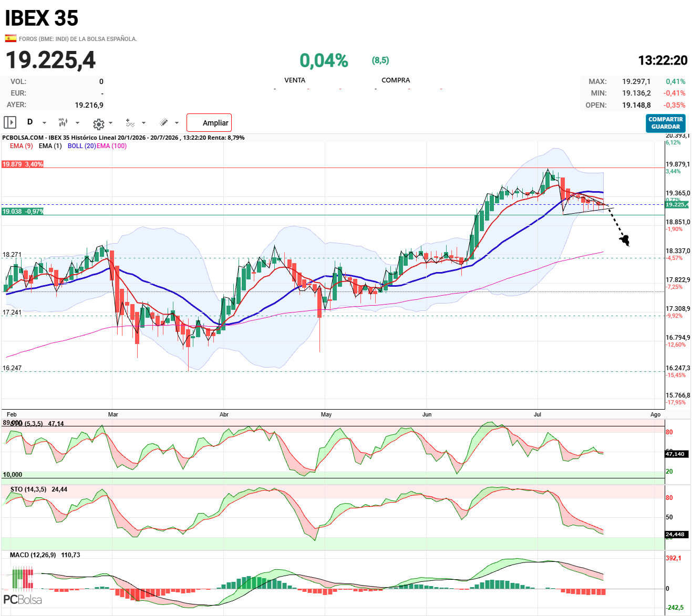Viewport: 692px width, 616px height.
Task: Expand the indicators dropdown arrow
Action: pyautogui.click(x=143, y=123)
